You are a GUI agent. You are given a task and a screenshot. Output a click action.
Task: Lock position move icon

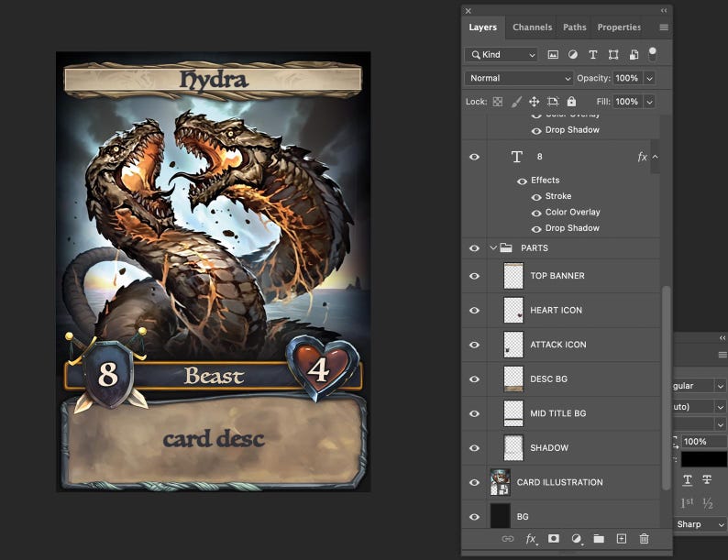pyautogui.click(x=535, y=102)
